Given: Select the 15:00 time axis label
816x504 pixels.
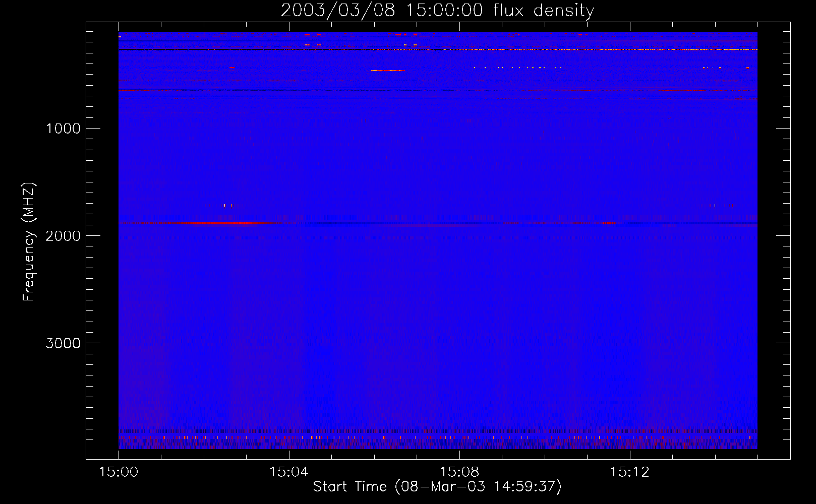Looking at the screenshot, I should coord(119,472).
